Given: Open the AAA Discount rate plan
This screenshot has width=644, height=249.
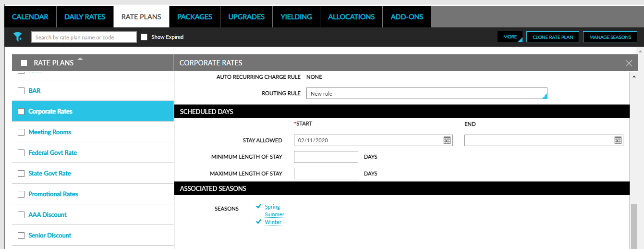Looking at the screenshot, I should pyautogui.click(x=48, y=215).
